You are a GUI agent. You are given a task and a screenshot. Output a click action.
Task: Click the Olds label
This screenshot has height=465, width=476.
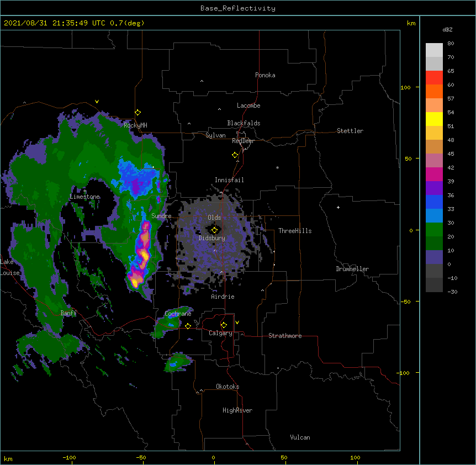[x=214, y=218]
